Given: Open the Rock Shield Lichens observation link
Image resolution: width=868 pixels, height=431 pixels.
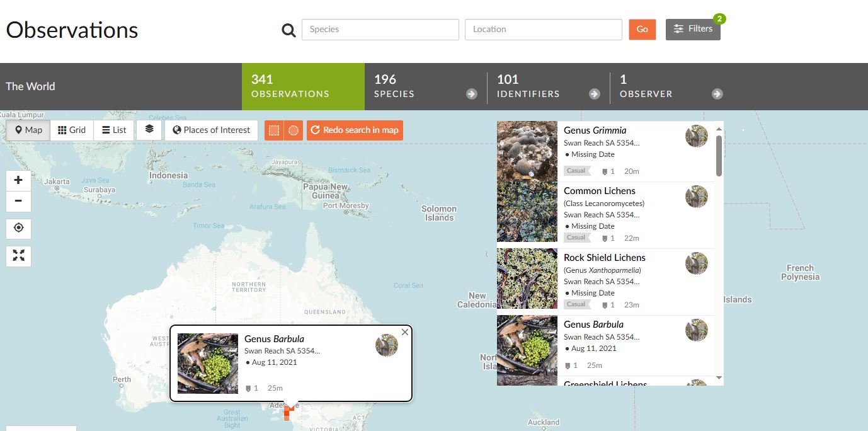Looking at the screenshot, I should click(x=605, y=258).
